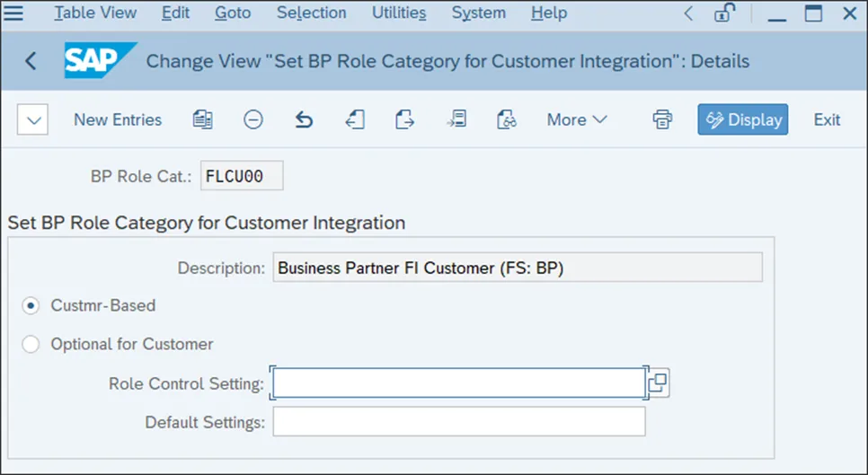868x475 pixels.
Task: Expand the More toolbar dropdown
Action: [x=577, y=119]
